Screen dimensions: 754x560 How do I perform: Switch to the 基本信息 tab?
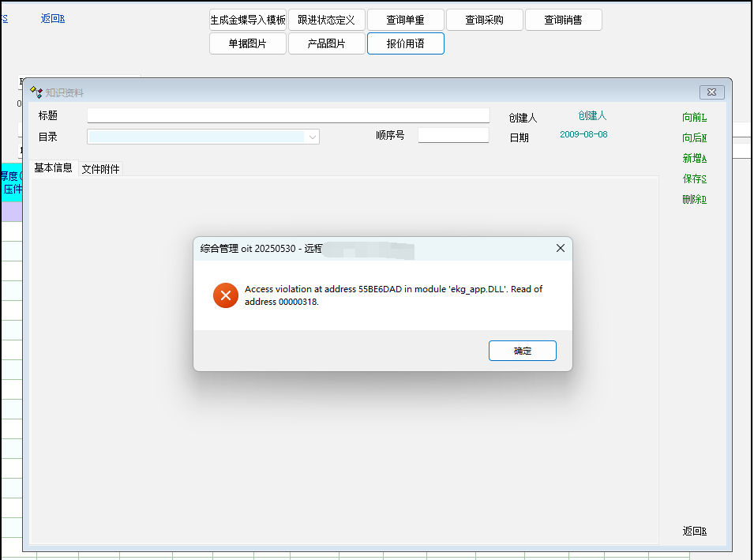[53, 168]
